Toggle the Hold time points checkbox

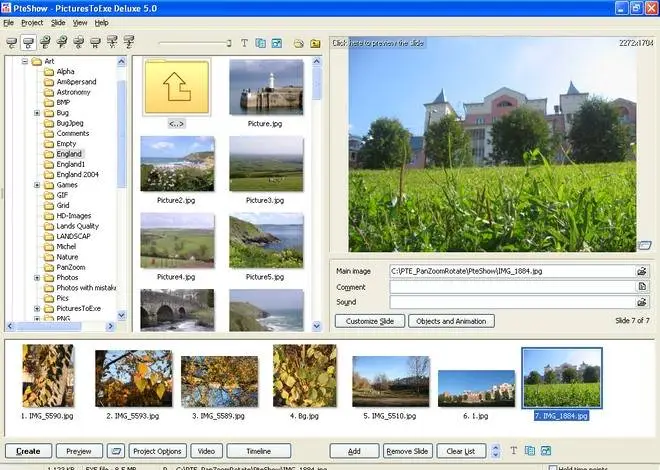(553, 467)
